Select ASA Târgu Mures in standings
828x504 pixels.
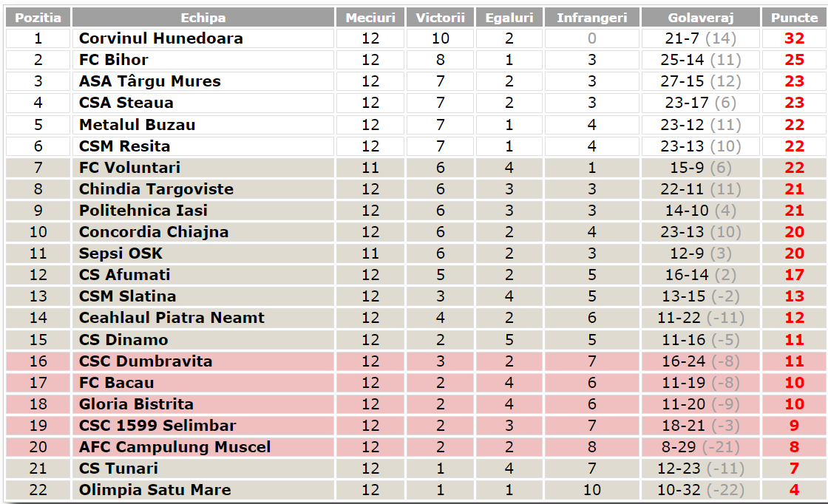149,81
